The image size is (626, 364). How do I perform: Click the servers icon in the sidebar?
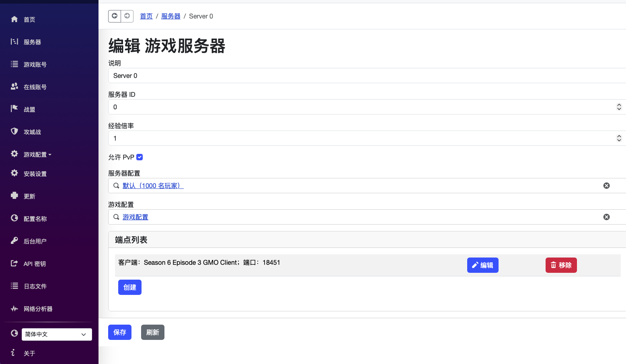[14, 42]
